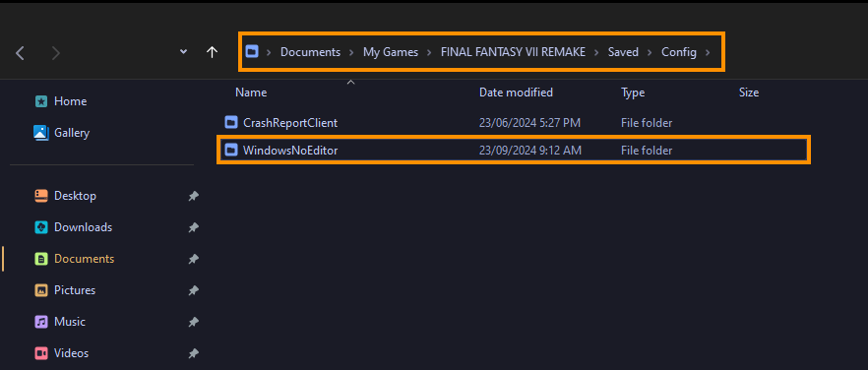Click the Home star icon in sidebar

tap(41, 101)
